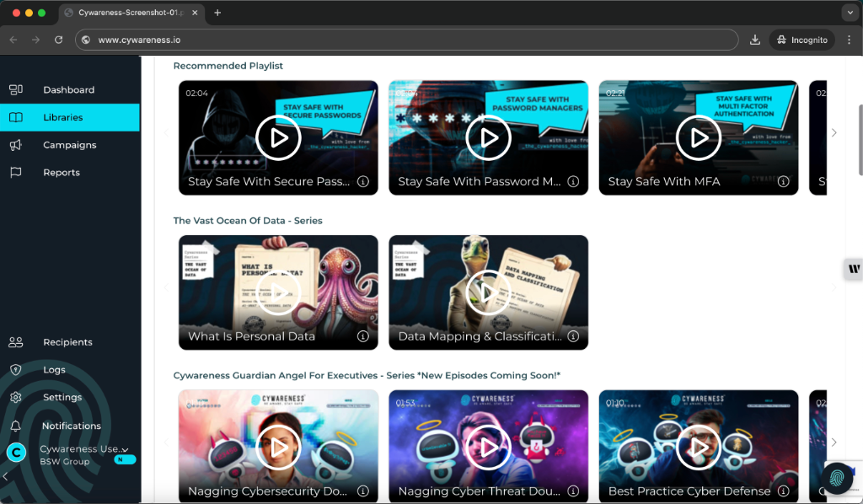Open the browser tab search dropdown
The height and width of the screenshot is (504, 863).
[850, 13]
